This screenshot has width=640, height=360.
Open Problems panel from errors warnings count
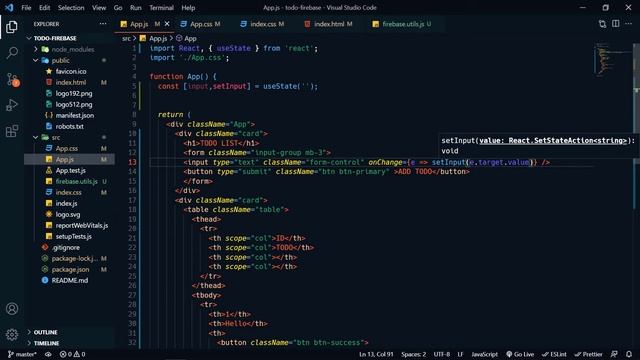pyautogui.click(x=72, y=354)
